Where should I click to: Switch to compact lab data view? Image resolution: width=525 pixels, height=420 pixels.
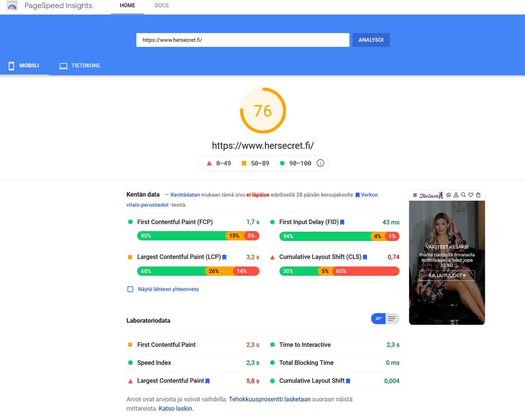click(x=378, y=319)
